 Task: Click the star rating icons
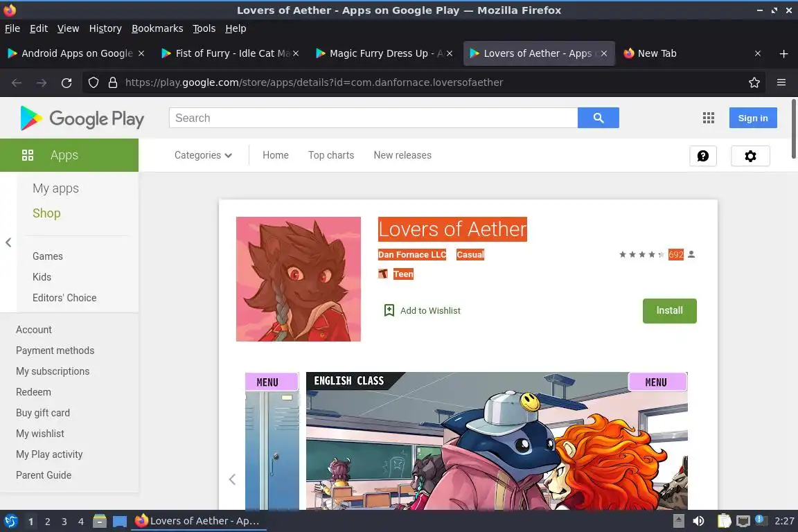tap(641, 254)
